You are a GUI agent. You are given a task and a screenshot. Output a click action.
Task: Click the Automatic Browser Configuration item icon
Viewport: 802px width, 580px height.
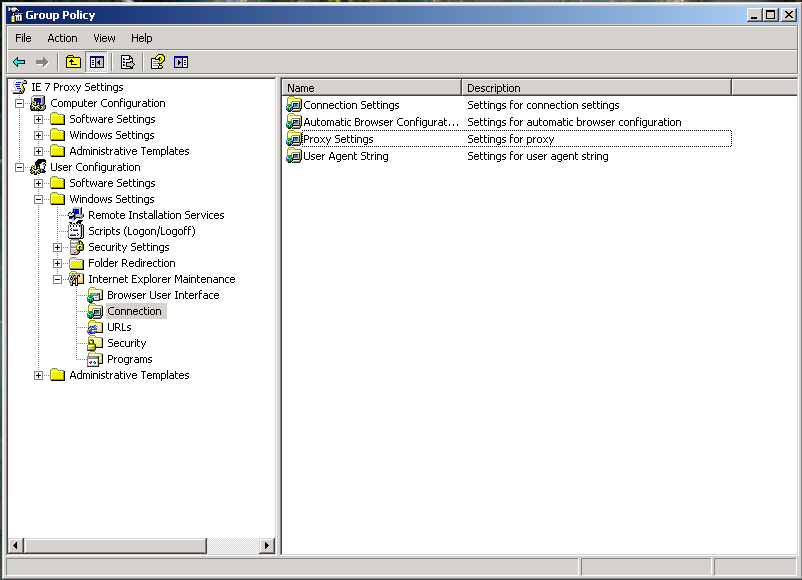tap(294, 122)
